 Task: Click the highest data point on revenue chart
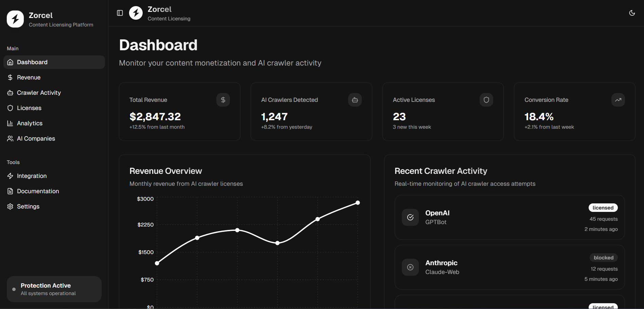(358, 203)
